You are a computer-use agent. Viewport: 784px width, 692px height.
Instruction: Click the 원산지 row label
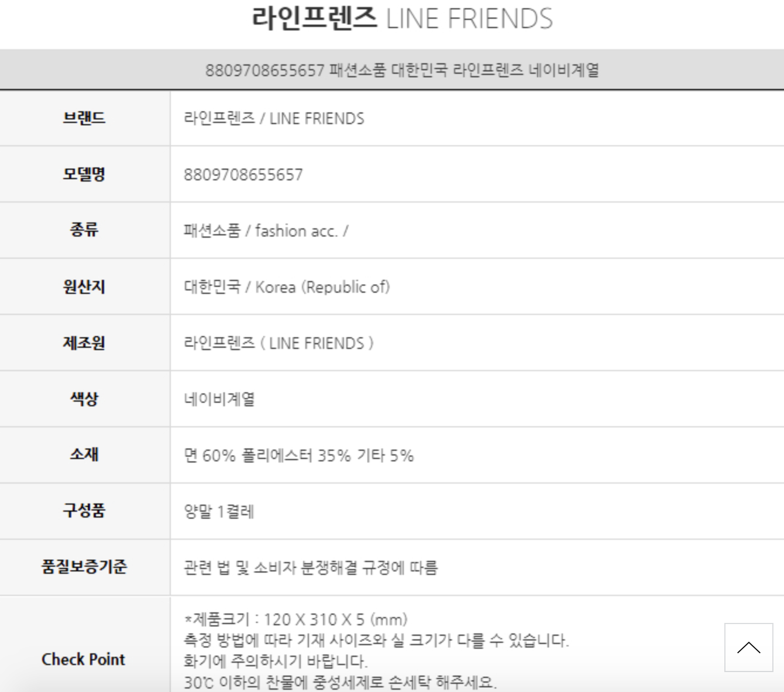(x=84, y=287)
